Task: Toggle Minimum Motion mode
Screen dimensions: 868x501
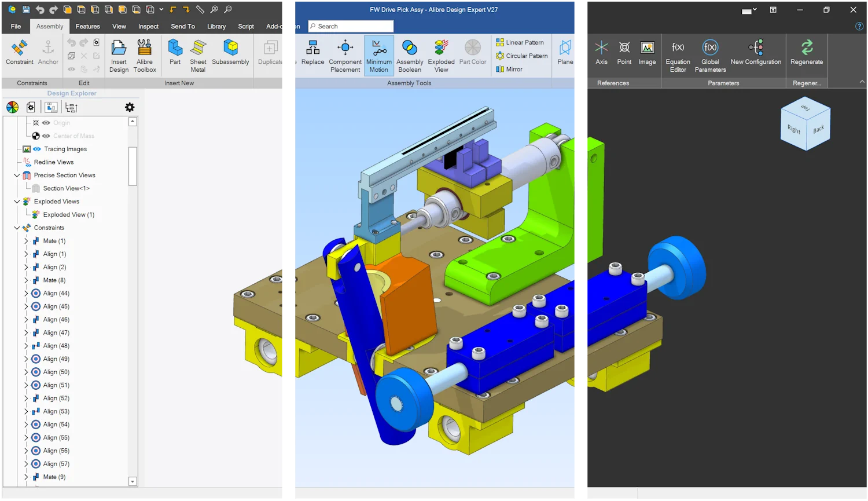Action: click(378, 55)
